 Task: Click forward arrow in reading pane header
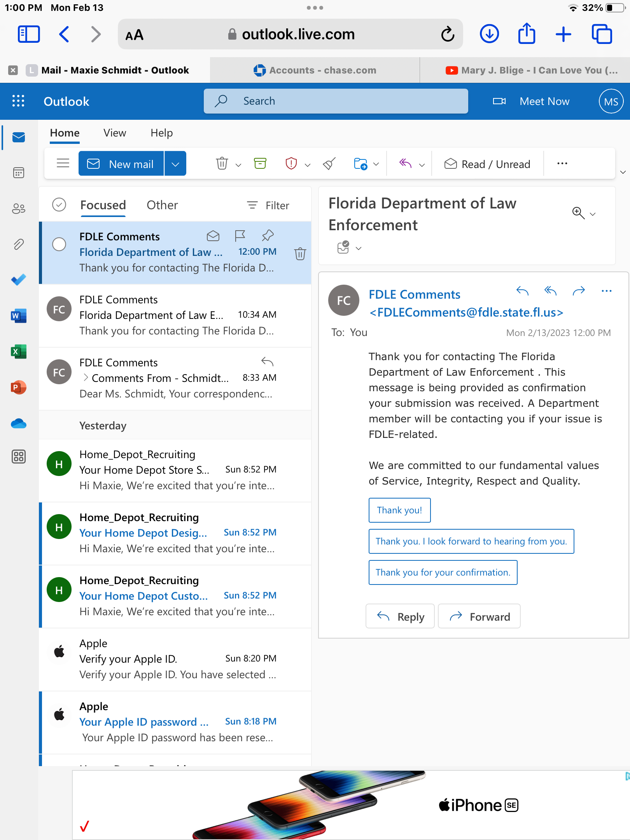click(x=579, y=290)
